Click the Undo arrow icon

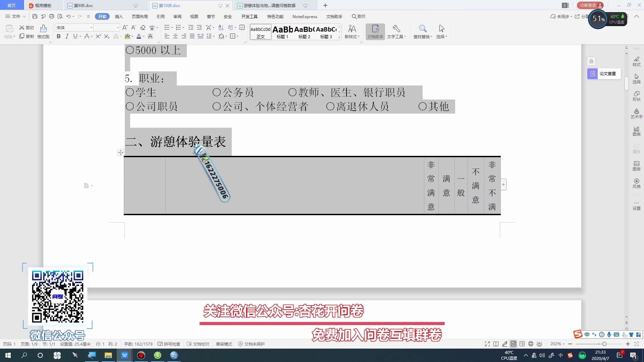pos(68,16)
